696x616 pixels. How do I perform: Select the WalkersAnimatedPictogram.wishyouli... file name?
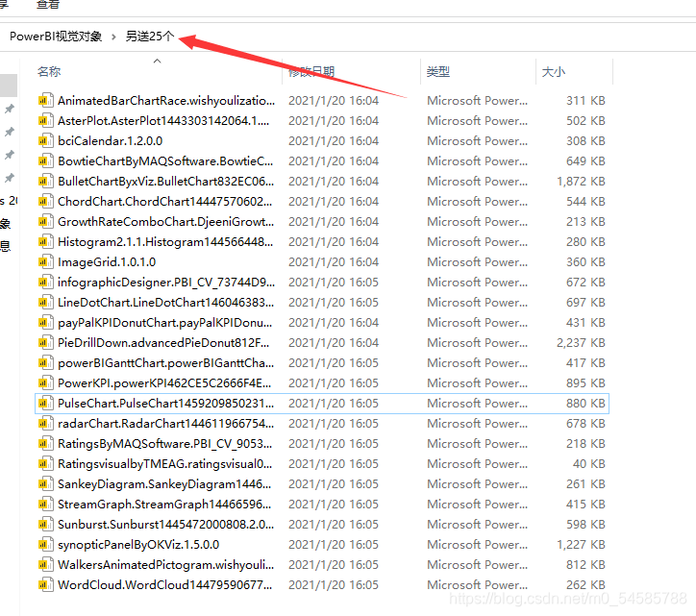point(166,565)
